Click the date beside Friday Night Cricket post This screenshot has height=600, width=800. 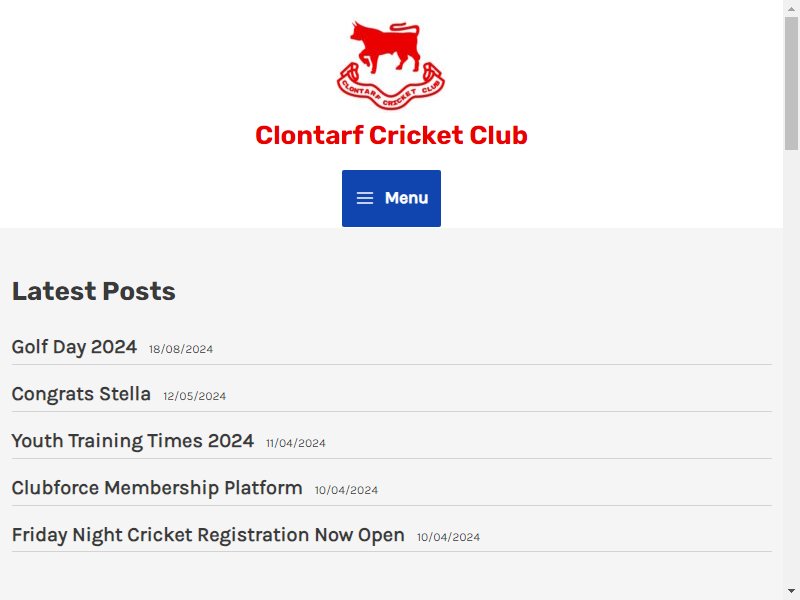[448, 537]
